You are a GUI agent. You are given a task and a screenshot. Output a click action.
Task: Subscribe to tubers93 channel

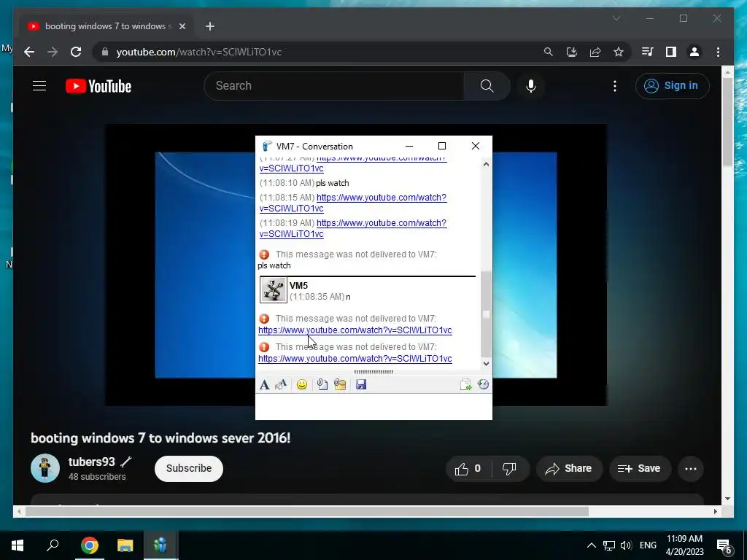pos(189,469)
